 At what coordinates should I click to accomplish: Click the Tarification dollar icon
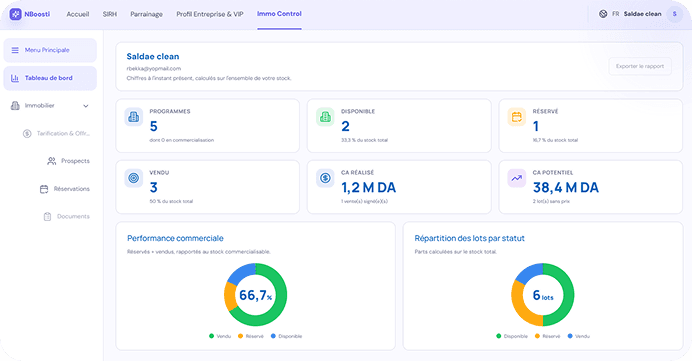(x=27, y=134)
